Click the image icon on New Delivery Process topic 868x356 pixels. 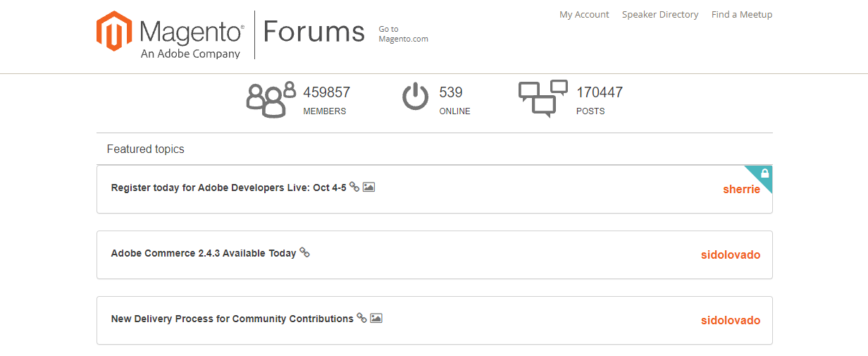click(376, 318)
